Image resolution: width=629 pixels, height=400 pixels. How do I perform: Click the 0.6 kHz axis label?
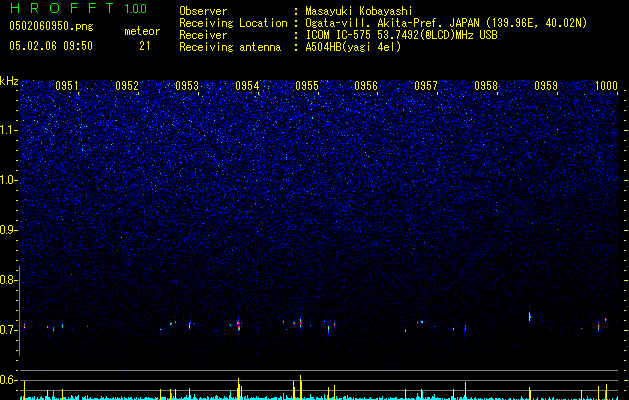(x=9, y=380)
